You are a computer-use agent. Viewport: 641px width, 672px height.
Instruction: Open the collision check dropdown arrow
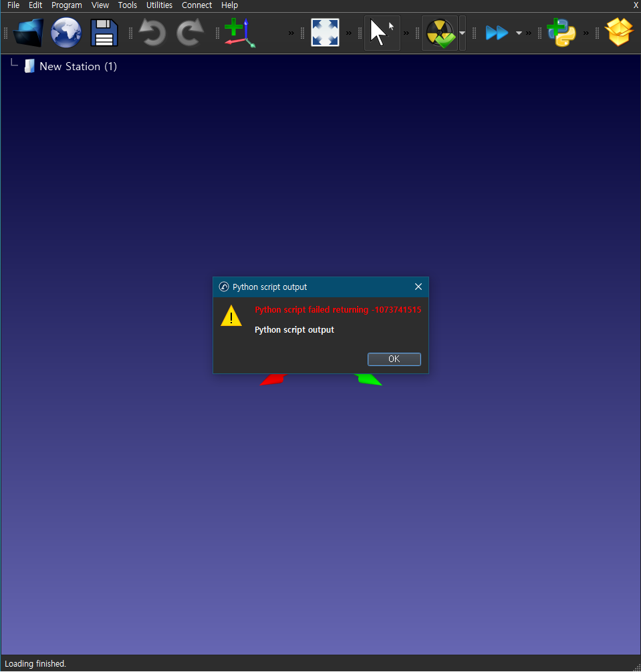click(463, 33)
